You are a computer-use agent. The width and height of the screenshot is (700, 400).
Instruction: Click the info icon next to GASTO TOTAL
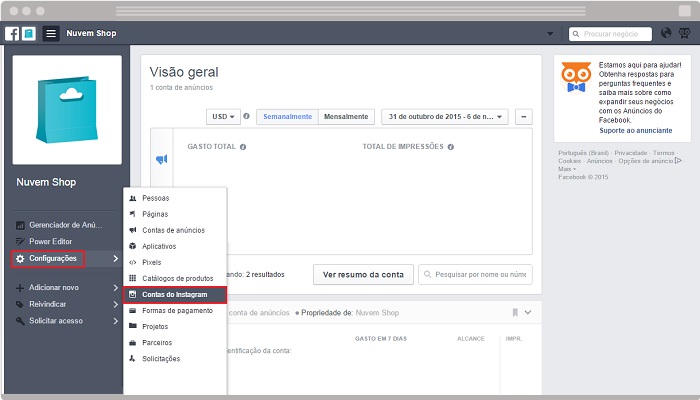pyautogui.click(x=243, y=147)
